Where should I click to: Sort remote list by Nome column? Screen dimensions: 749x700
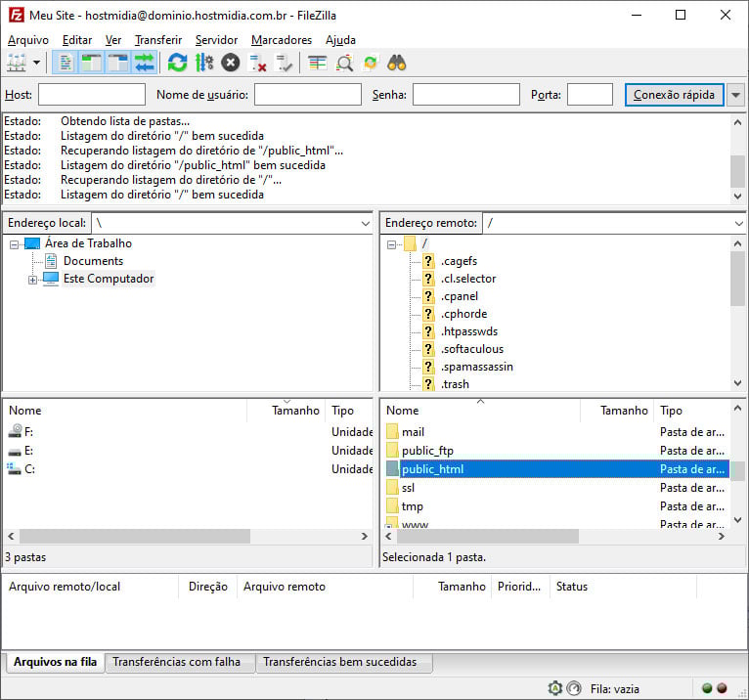tap(480, 411)
